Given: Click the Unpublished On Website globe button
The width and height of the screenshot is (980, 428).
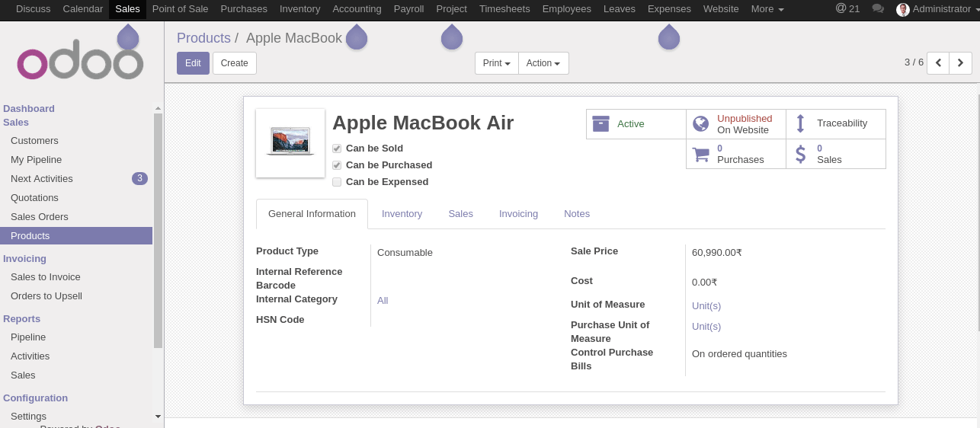Looking at the screenshot, I should [735, 124].
